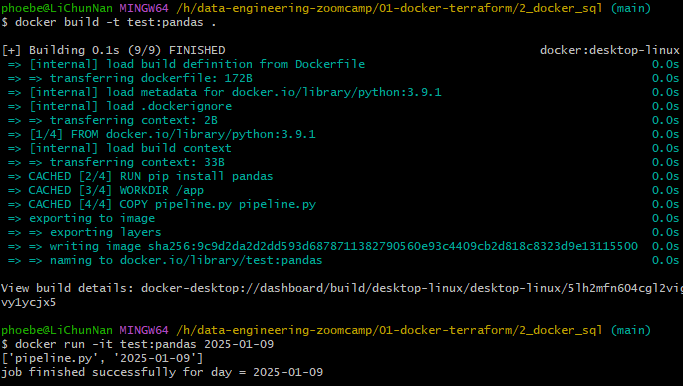Click the 'CACHED [4/4] COPY pipeline.py' line

(162, 204)
